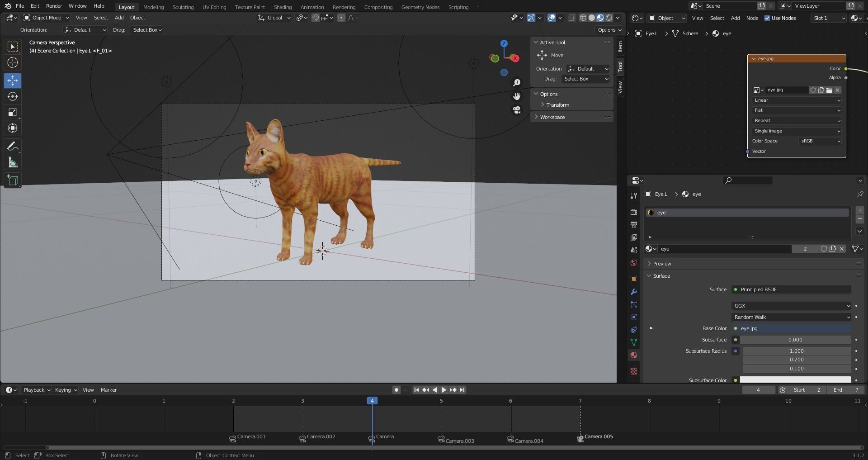This screenshot has height=460, width=868.
Task: Switch to wireframe viewport shading
Action: click(583, 18)
